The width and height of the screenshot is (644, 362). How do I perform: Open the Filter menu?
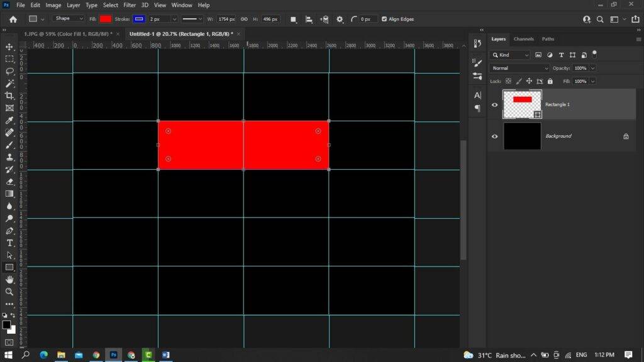click(x=130, y=5)
